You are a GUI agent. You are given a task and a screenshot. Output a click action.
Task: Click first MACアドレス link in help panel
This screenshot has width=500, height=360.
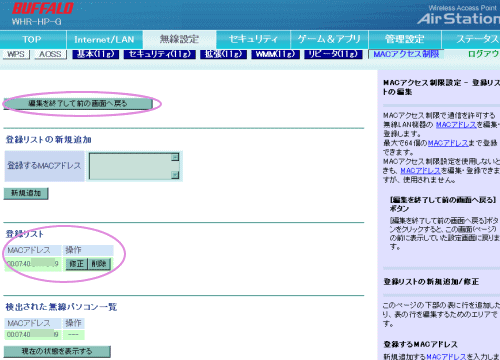pyautogui.click(x=456, y=125)
